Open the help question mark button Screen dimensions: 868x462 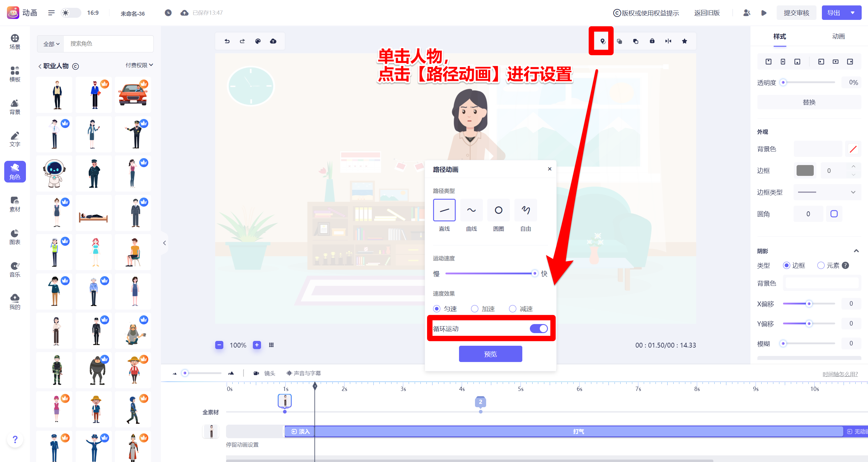point(15,439)
